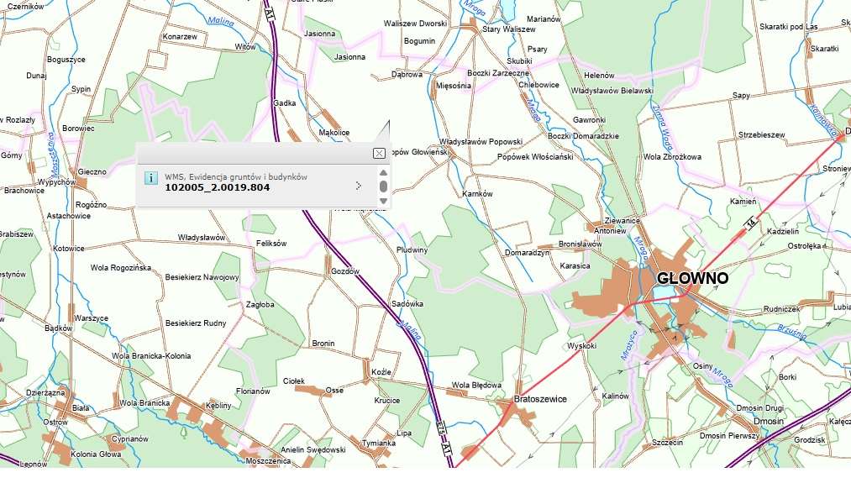
Task: Click the Besiekierz Nawojowy label
Action: (x=202, y=277)
